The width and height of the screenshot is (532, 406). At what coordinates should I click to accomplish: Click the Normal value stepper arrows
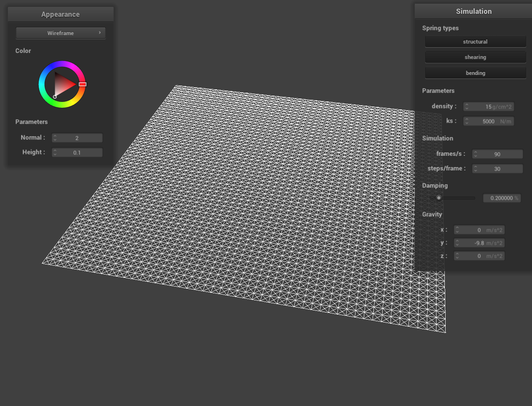pos(55,138)
